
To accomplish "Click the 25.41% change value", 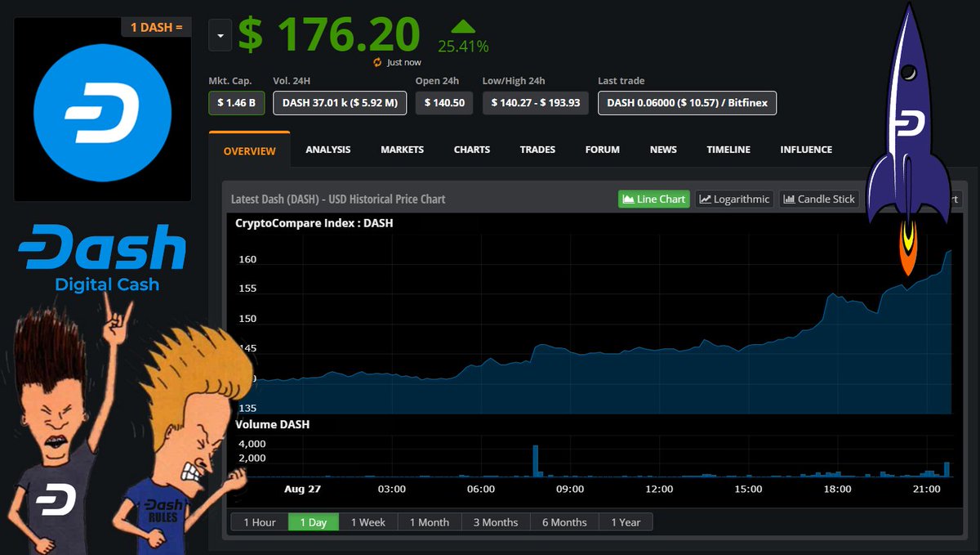I will click(463, 47).
